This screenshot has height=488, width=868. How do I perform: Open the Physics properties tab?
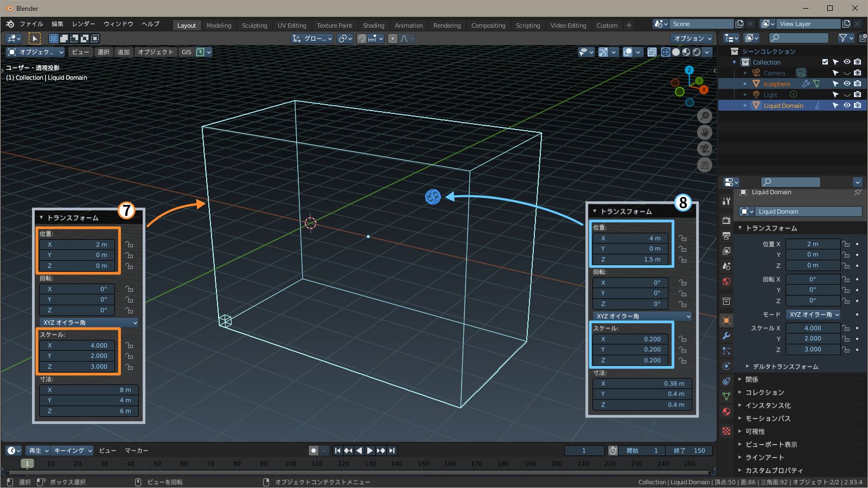(x=726, y=366)
